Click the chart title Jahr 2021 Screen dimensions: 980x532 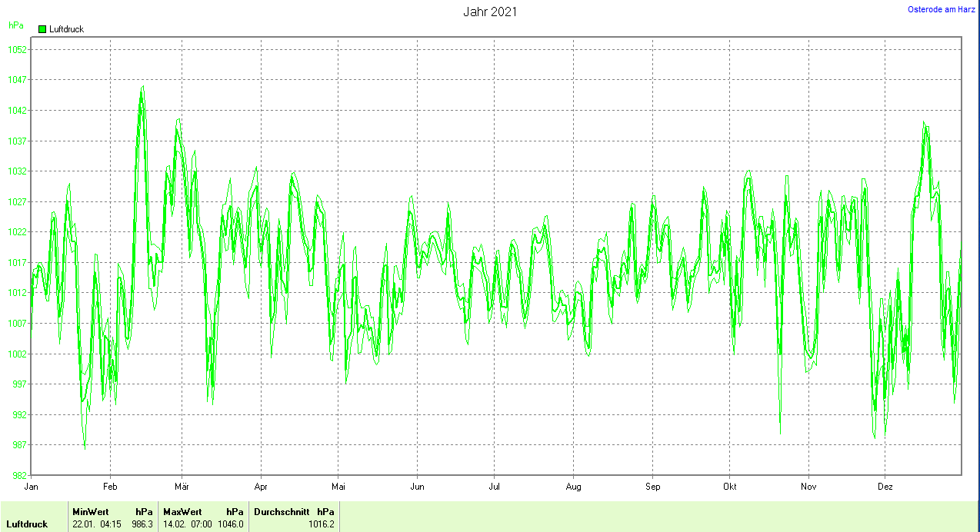coord(490,12)
